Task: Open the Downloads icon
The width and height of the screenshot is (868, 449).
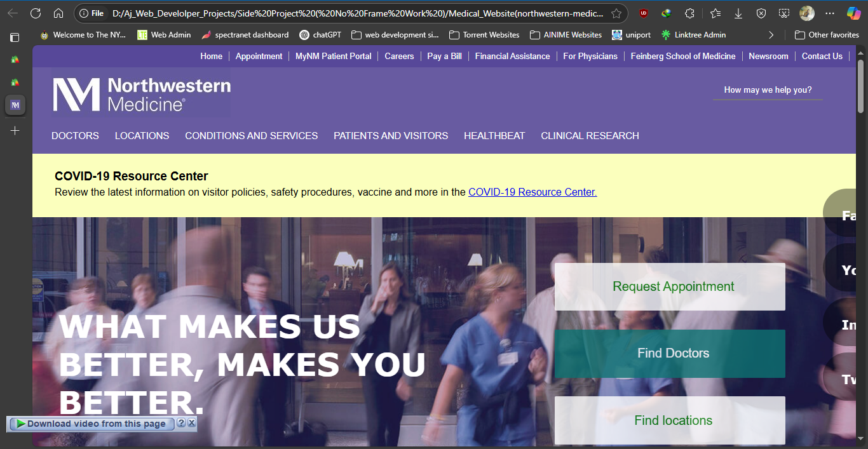Action: pos(738,13)
